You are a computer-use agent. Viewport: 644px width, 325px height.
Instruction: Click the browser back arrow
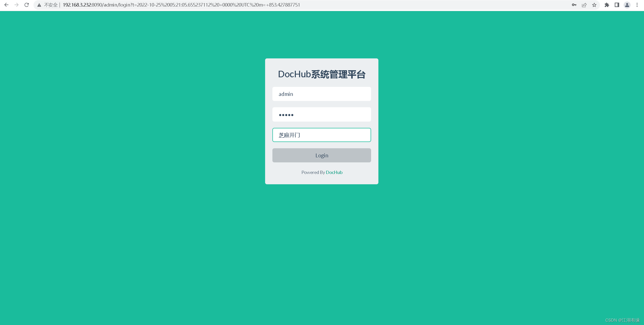pos(7,5)
